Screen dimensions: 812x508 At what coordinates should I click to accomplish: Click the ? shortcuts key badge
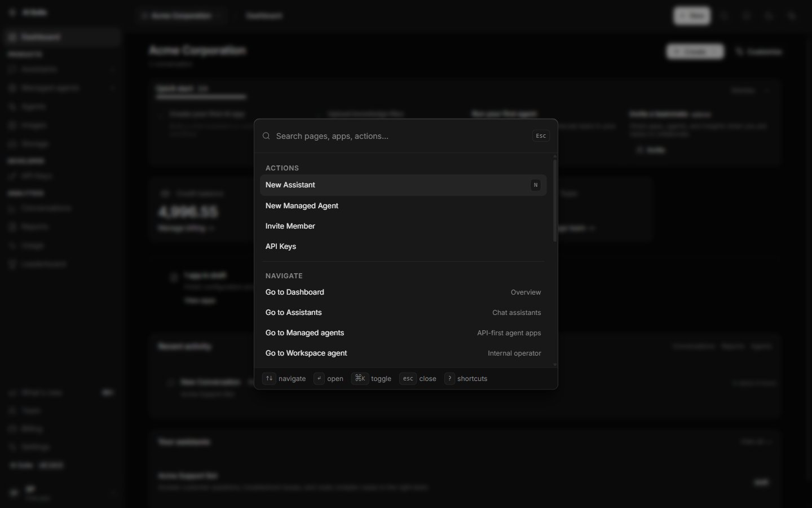click(449, 379)
